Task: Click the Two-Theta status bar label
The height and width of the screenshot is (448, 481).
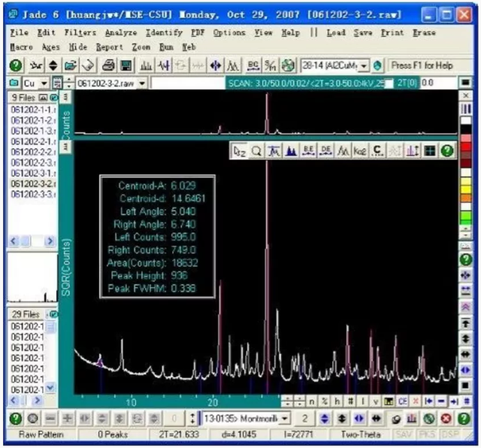Action: [361, 434]
